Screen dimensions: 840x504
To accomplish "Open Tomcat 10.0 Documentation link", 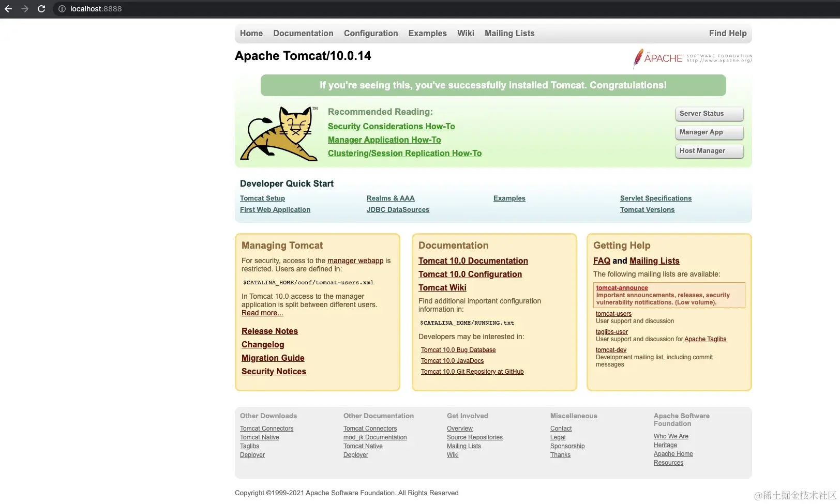I will pyautogui.click(x=473, y=261).
